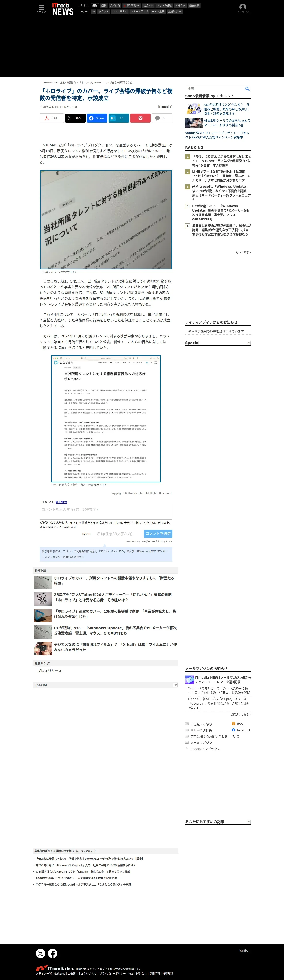Click the footer ITmedia Inc. logo
This screenshot has height=980, width=284.
[x=55, y=968]
